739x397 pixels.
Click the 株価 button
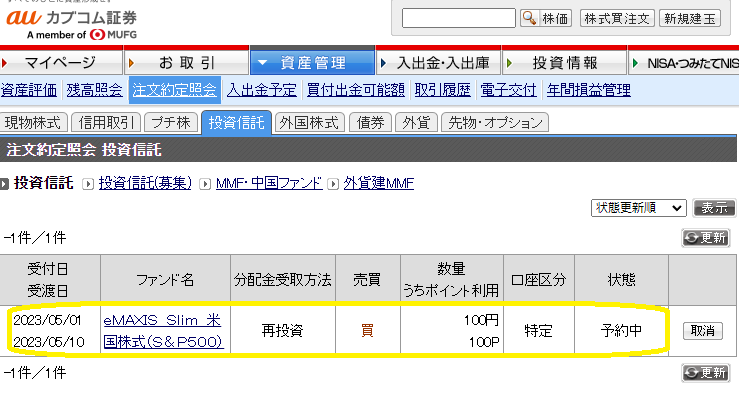(546, 18)
